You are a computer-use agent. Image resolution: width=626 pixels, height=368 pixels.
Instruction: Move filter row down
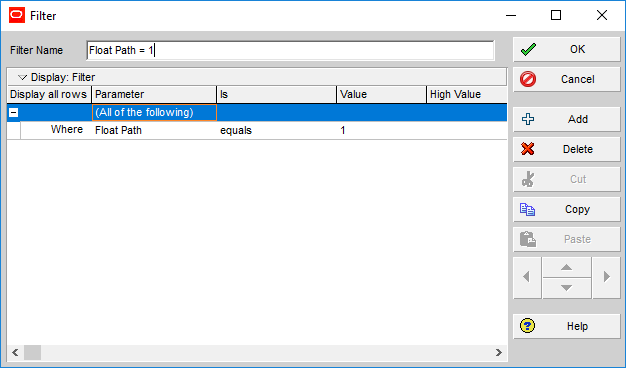[567, 288]
